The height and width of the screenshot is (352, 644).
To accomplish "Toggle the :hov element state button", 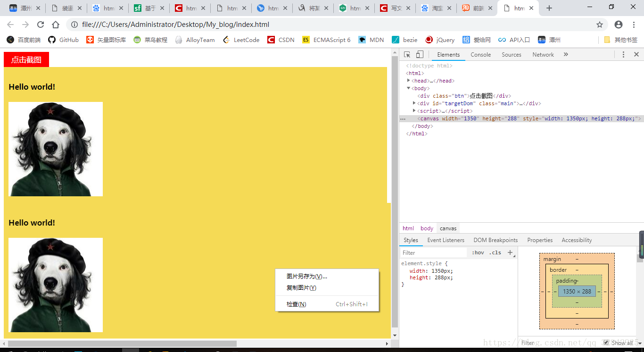I will click(x=478, y=253).
